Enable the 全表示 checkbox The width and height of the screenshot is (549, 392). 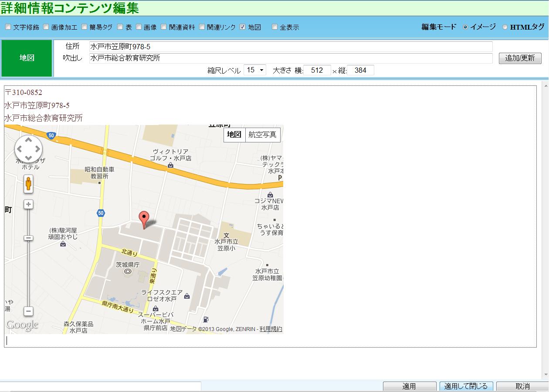(274, 27)
